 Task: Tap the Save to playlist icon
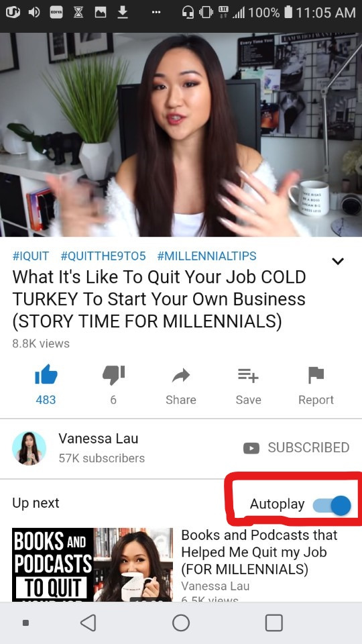[248, 375]
